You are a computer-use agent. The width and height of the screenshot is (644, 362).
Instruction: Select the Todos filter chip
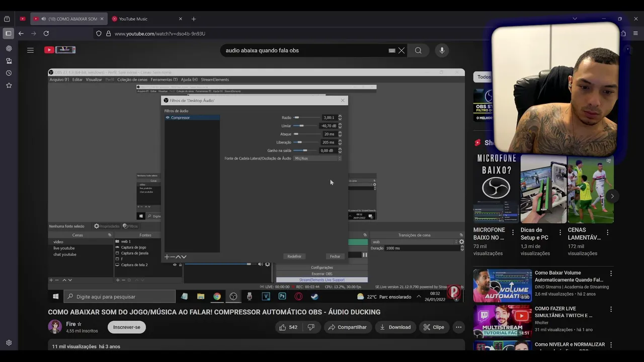click(x=484, y=77)
